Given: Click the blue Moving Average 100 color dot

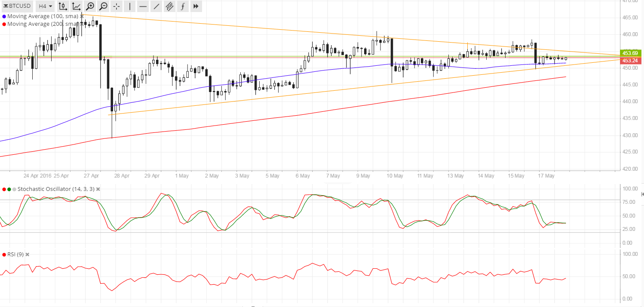Looking at the screenshot, I should 4,16.
